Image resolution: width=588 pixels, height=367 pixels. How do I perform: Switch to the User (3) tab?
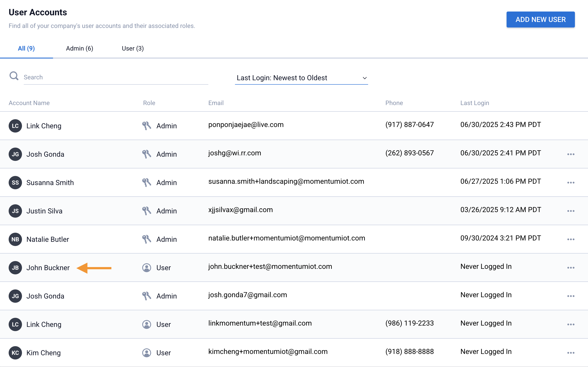133,49
